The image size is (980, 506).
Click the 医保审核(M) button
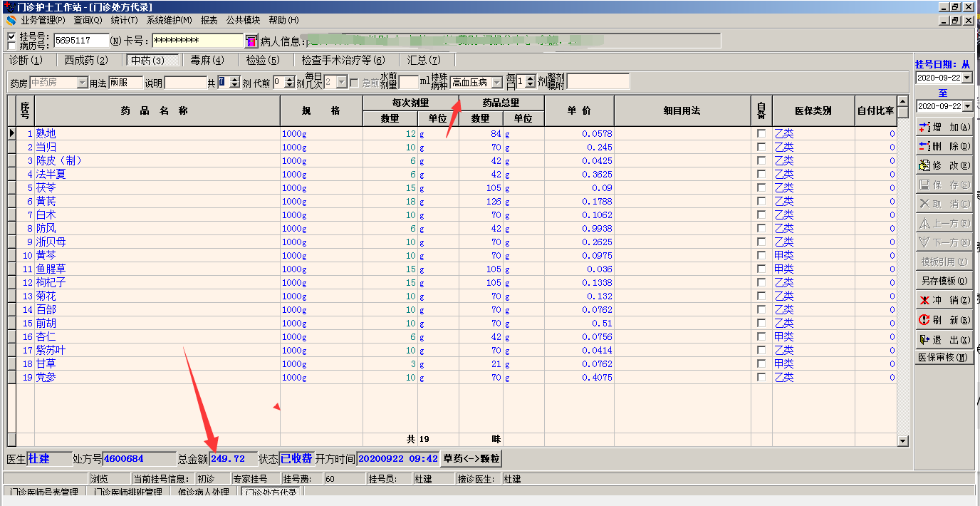[x=944, y=357]
